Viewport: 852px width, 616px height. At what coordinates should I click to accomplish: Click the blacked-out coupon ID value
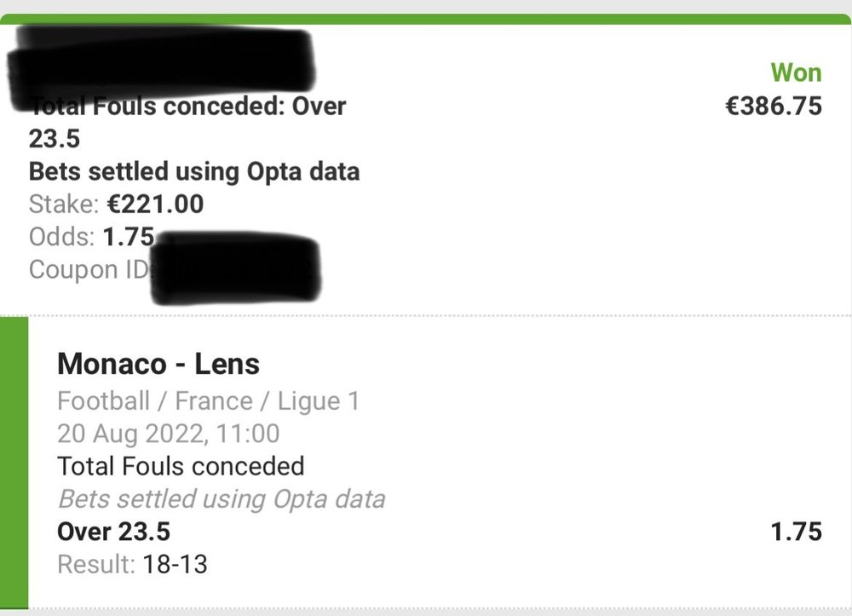pyautogui.click(x=236, y=267)
